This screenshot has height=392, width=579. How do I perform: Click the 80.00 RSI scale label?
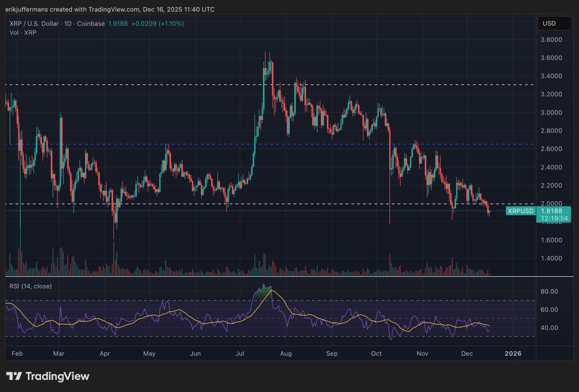point(549,291)
